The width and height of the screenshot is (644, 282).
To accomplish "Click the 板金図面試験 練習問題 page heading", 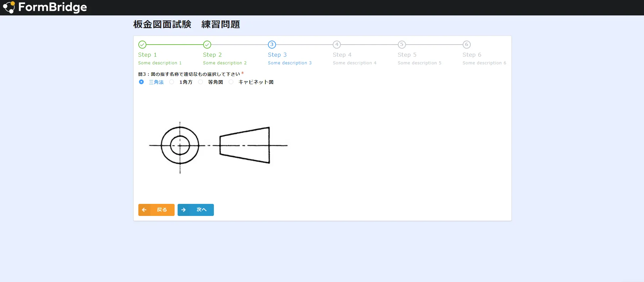I will 186,24.
